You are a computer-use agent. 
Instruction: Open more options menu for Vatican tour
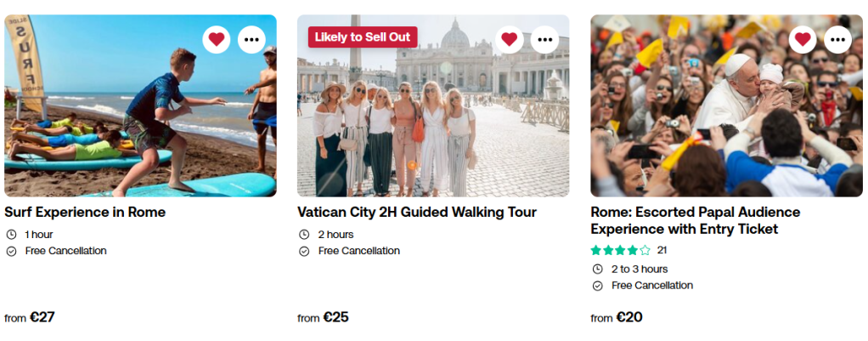[544, 39]
